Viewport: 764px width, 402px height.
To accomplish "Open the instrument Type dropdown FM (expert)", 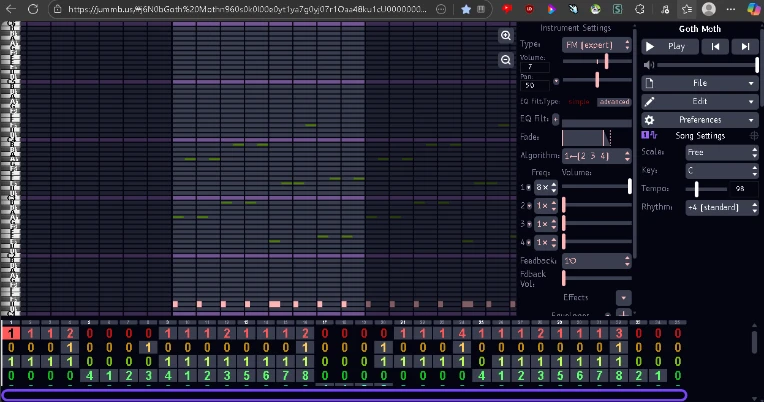I will [597, 45].
